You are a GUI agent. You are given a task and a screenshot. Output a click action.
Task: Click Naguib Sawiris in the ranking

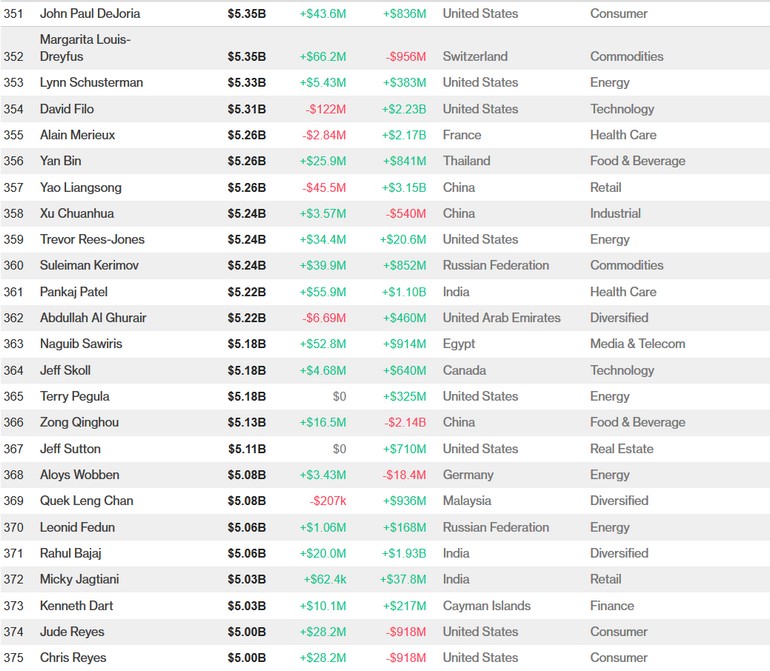[x=81, y=344]
